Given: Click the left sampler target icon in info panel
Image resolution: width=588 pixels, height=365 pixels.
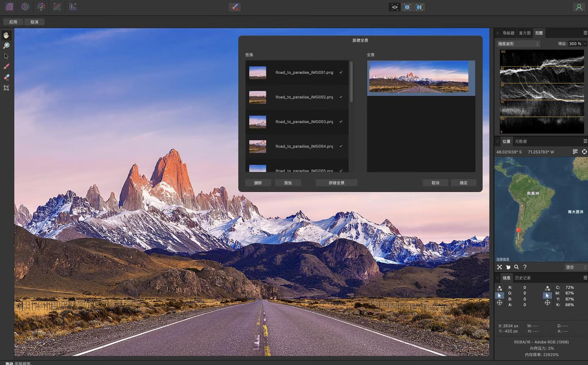Looking at the screenshot, I should [x=499, y=303].
